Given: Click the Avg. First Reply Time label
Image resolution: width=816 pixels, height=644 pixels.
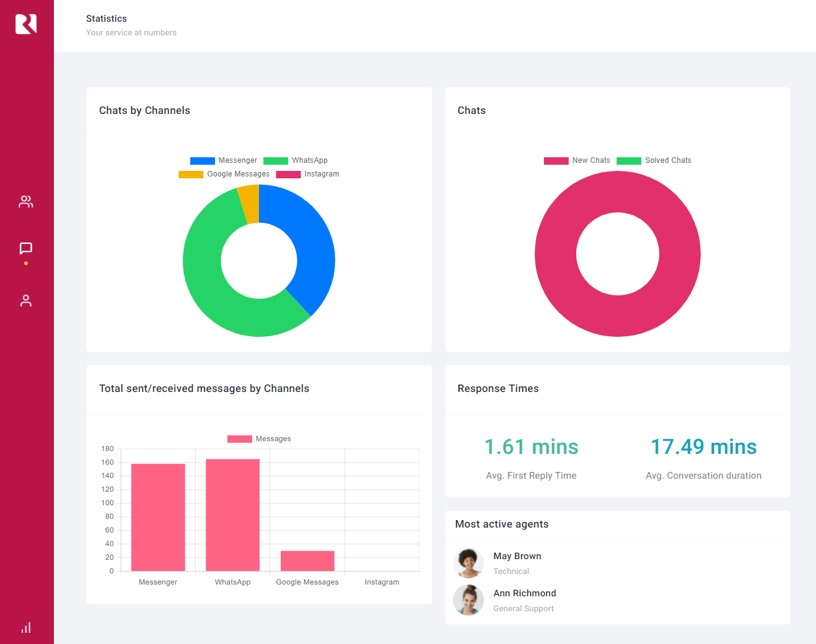Looking at the screenshot, I should [531, 476].
